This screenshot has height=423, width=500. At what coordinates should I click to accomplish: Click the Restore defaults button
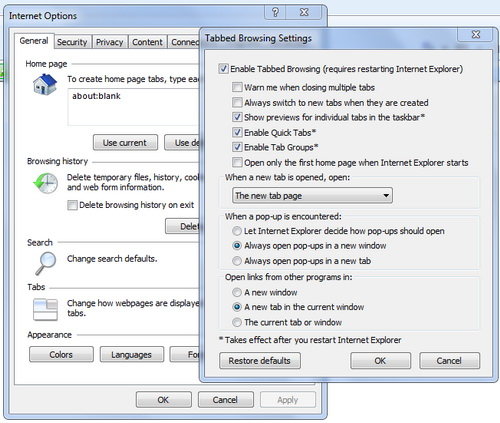[x=260, y=361]
